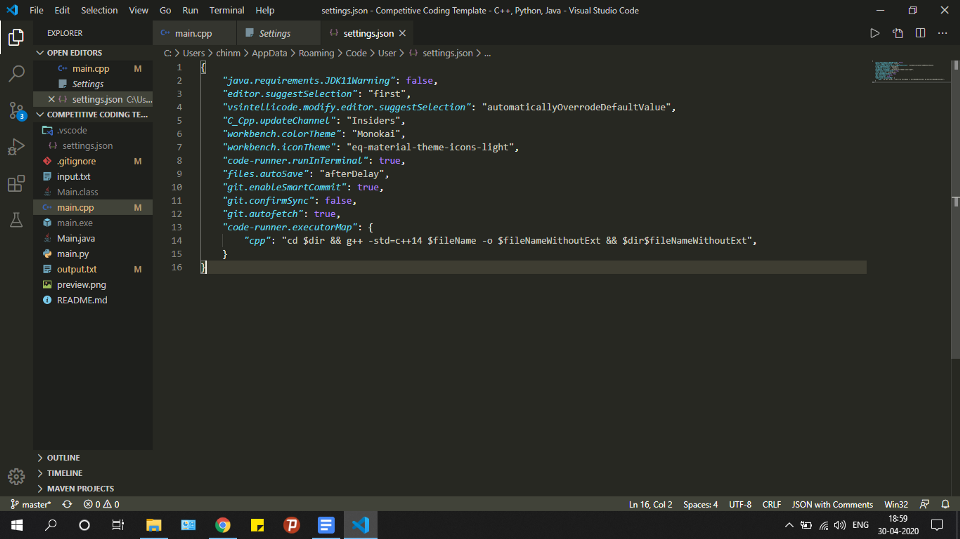Click the Run Code play button
The width and height of the screenshot is (960, 539).
click(874, 33)
